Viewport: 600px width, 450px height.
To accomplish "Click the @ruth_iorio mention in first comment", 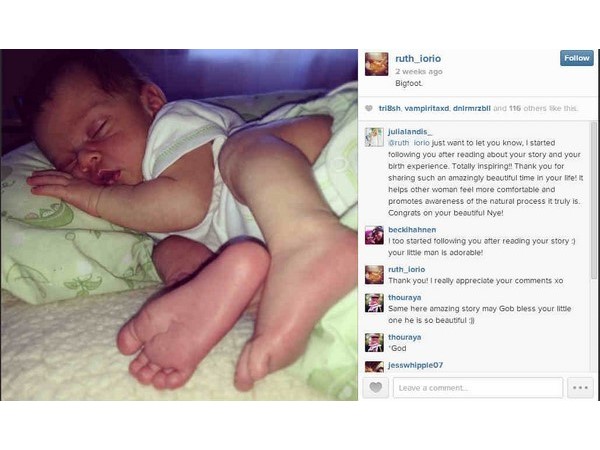I will click(x=409, y=143).
